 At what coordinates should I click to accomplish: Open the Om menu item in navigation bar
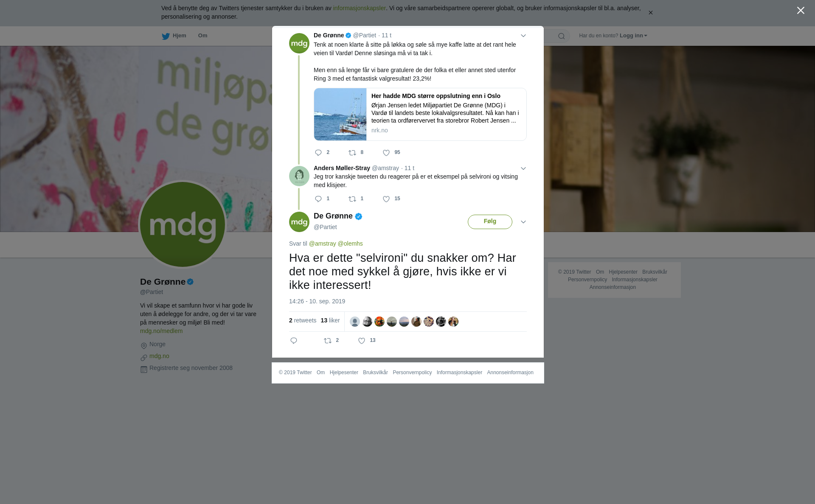(x=203, y=36)
